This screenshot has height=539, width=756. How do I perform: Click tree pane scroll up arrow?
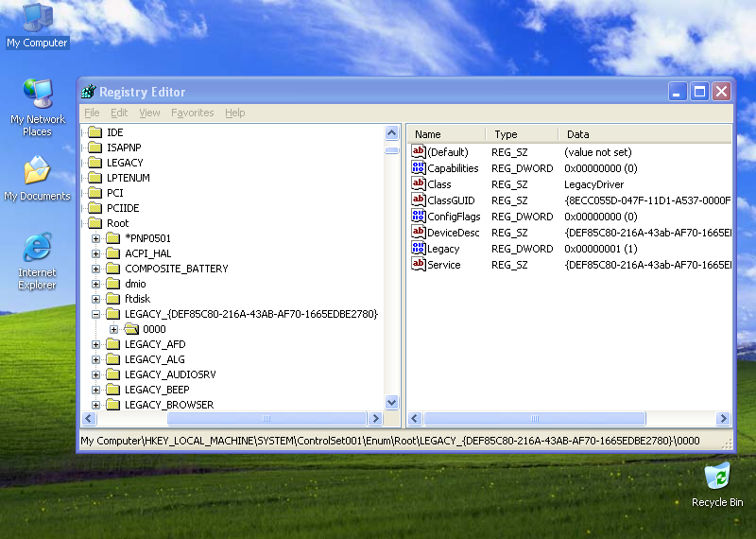coord(391,132)
